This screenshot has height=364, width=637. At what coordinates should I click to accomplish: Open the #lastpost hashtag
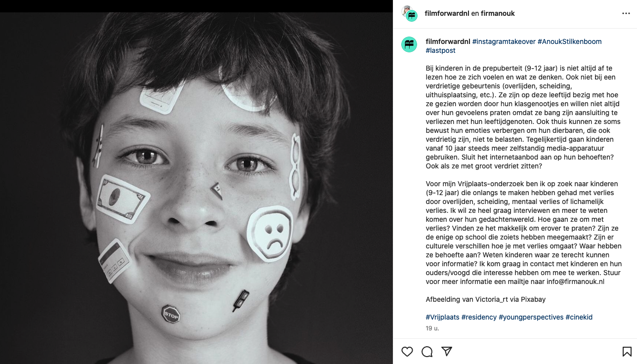click(440, 50)
